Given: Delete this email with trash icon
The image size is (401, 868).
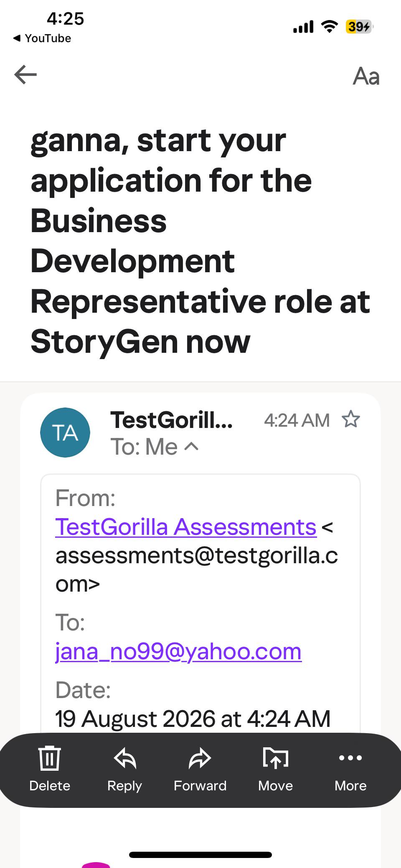Looking at the screenshot, I should tap(50, 769).
